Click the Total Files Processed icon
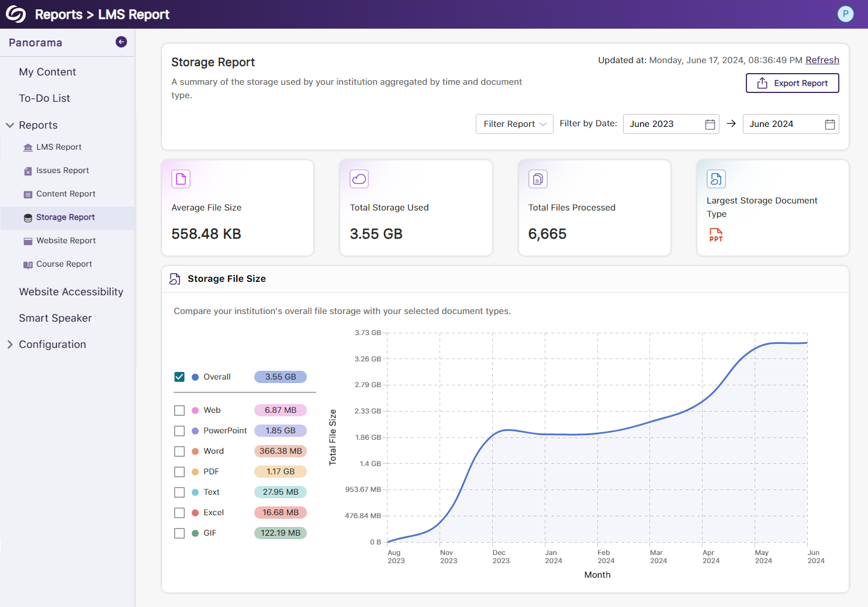The image size is (868, 607). tap(538, 179)
